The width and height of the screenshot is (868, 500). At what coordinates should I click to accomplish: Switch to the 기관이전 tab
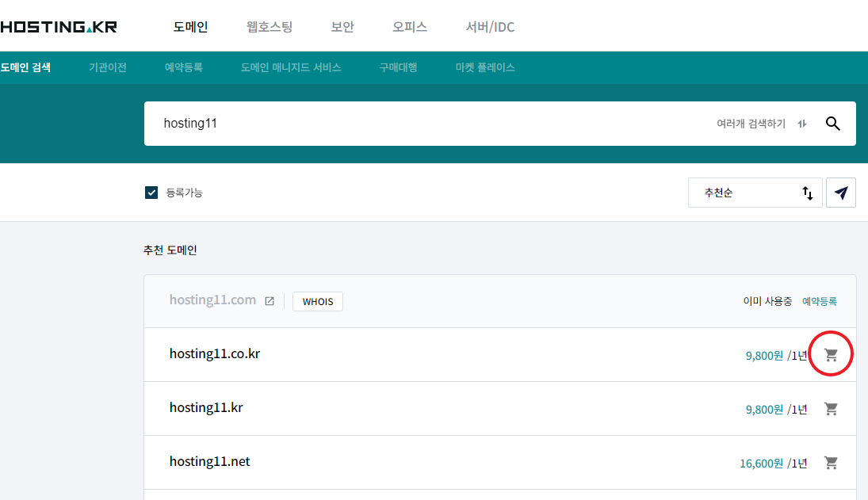tap(108, 68)
